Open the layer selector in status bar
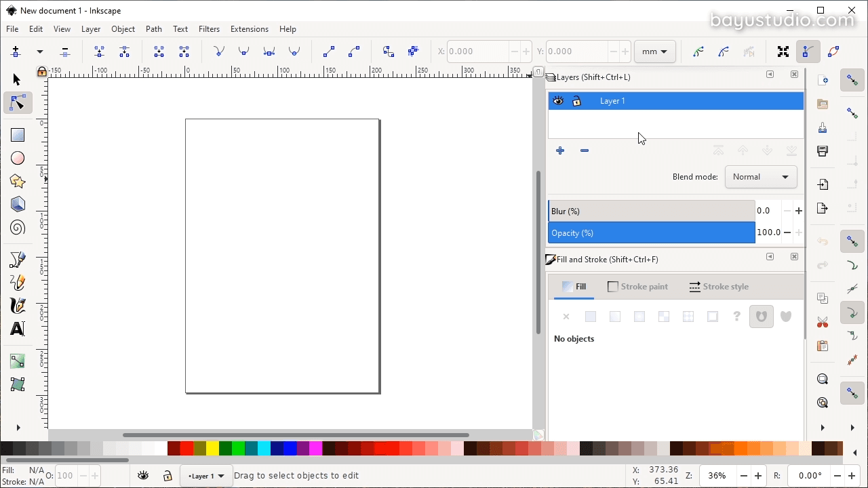 click(205, 476)
